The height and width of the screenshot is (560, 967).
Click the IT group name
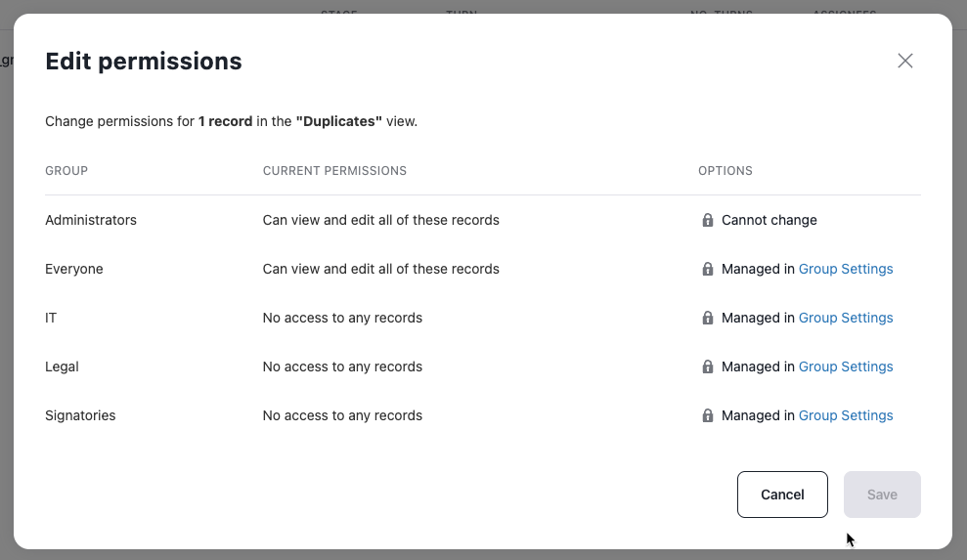(x=51, y=318)
